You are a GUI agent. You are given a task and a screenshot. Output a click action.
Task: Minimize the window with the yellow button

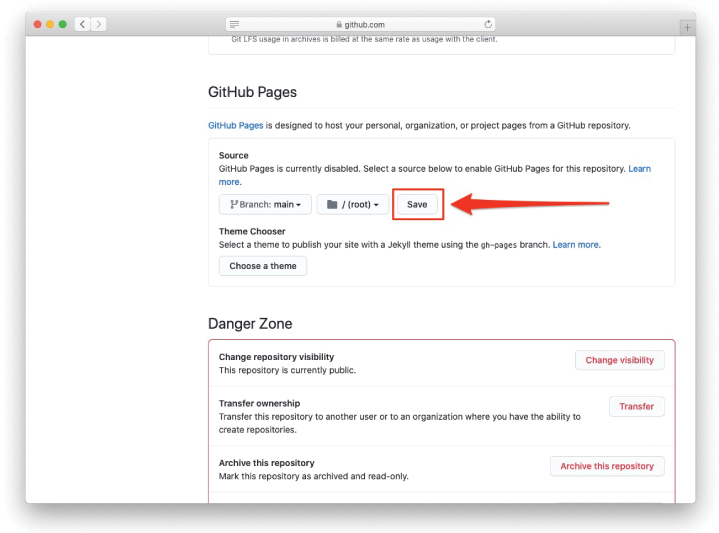pyautogui.click(x=50, y=24)
